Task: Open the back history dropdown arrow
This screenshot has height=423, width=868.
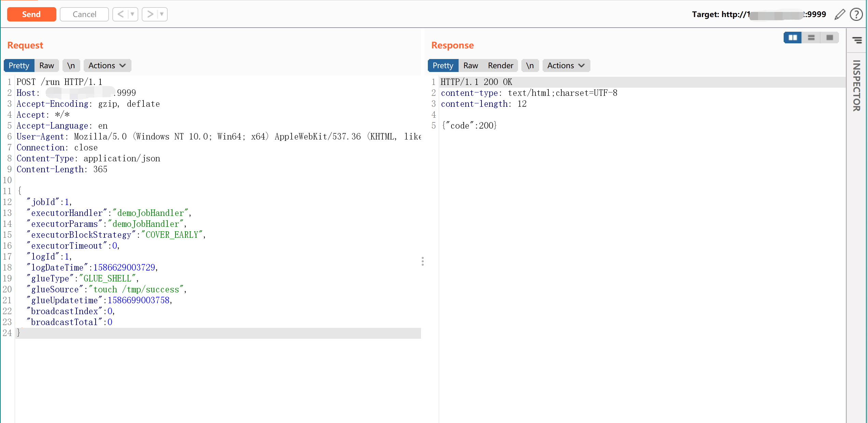Action: coord(132,14)
